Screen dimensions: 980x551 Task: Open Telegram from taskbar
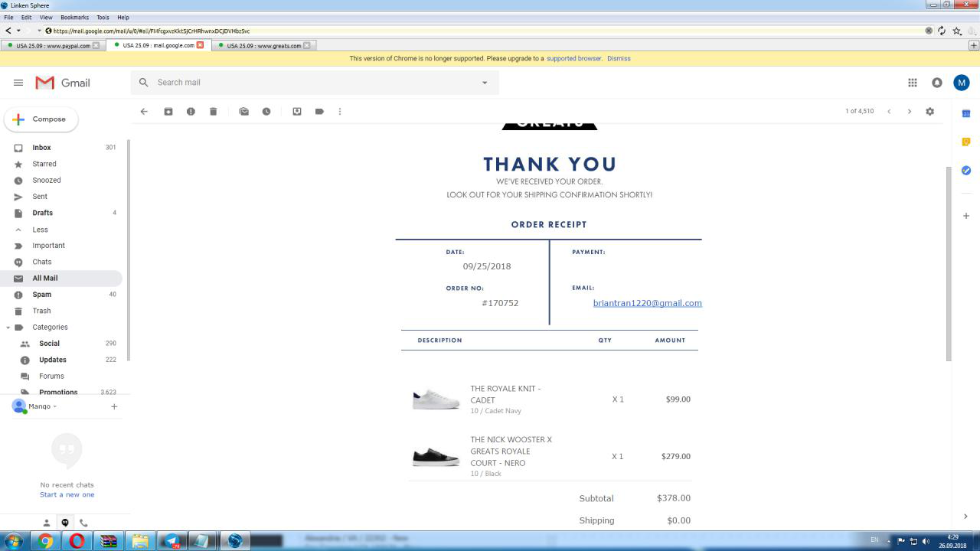click(x=171, y=541)
